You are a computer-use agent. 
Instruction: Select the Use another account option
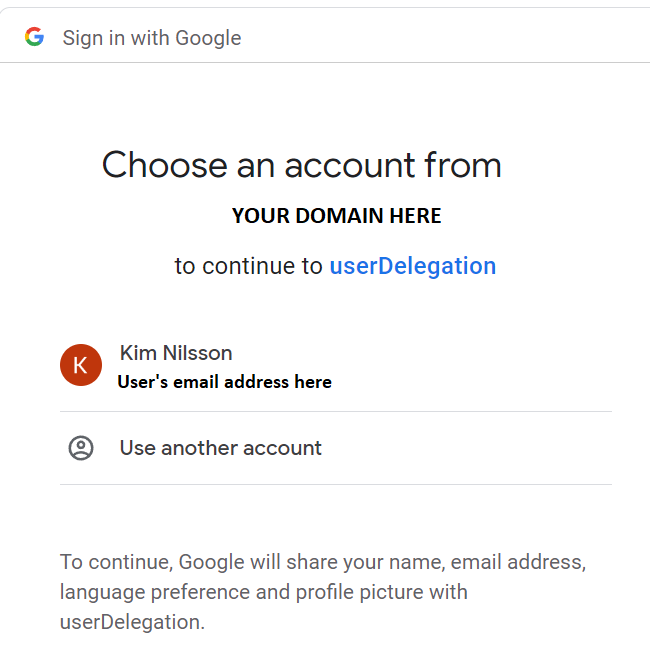click(336, 448)
